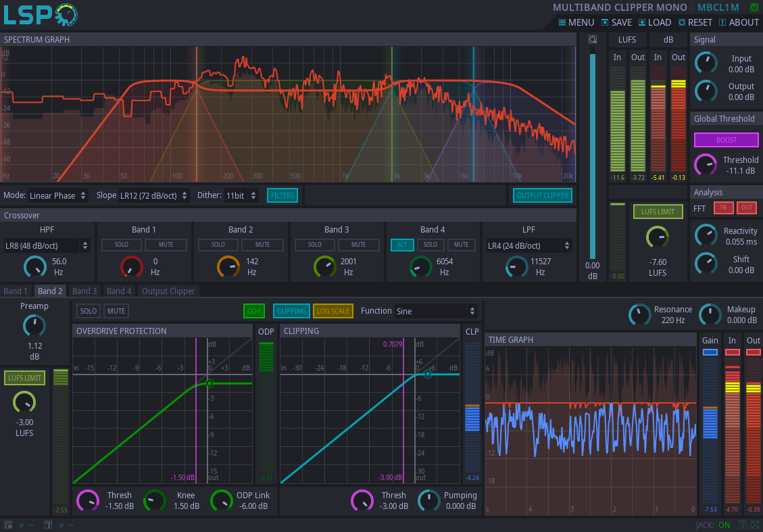Viewport: 763px width, 532px height.
Task: Adjust the Pumping knob
Action: (428, 500)
